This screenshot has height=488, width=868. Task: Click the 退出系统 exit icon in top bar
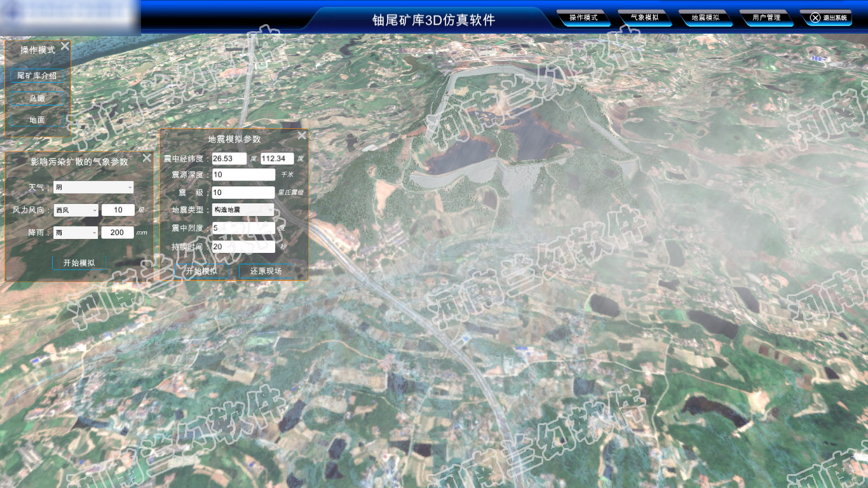click(815, 18)
